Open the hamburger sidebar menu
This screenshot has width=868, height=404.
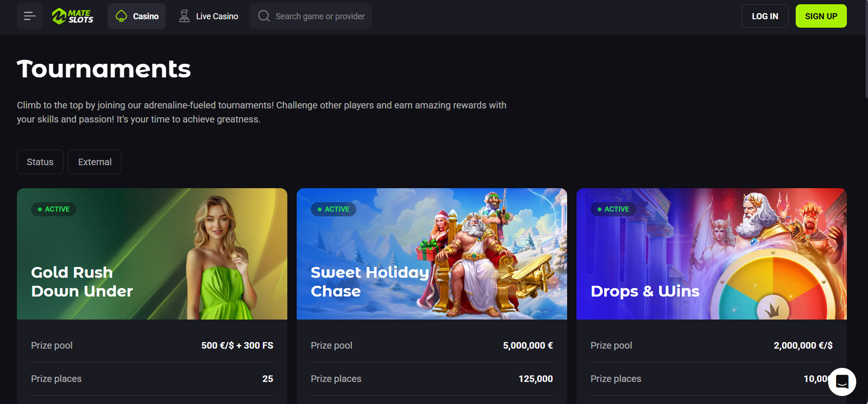pyautogui.click(x=30, y=16)
